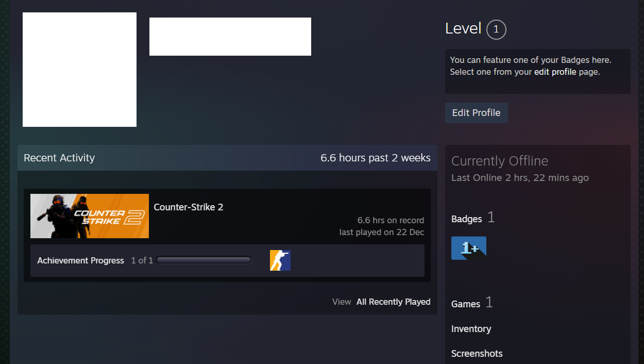The image size is (644, 364).
Task: Click the achievement progress bar
Action: (x=204, y=260)
